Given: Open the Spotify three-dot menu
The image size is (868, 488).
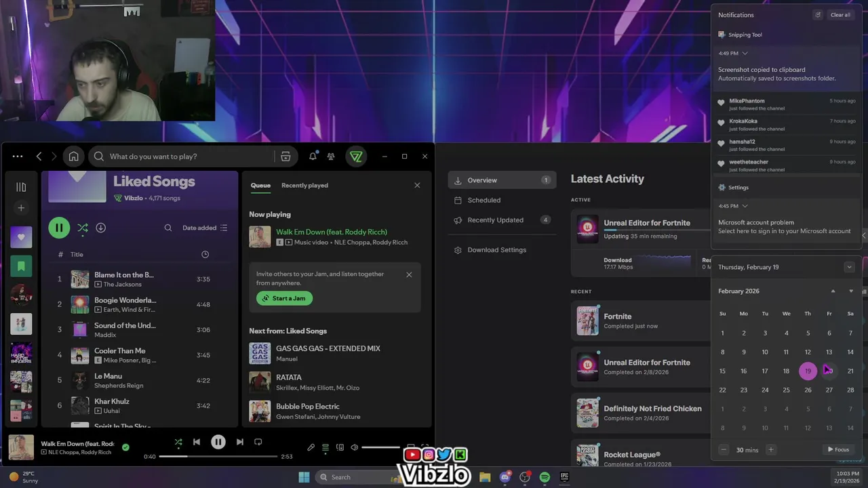Looking at the screenshot, I should (18, 157).
